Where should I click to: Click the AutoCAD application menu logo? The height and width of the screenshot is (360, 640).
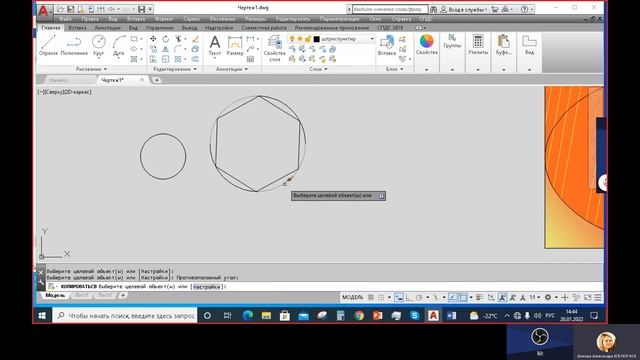pos(43,11)
